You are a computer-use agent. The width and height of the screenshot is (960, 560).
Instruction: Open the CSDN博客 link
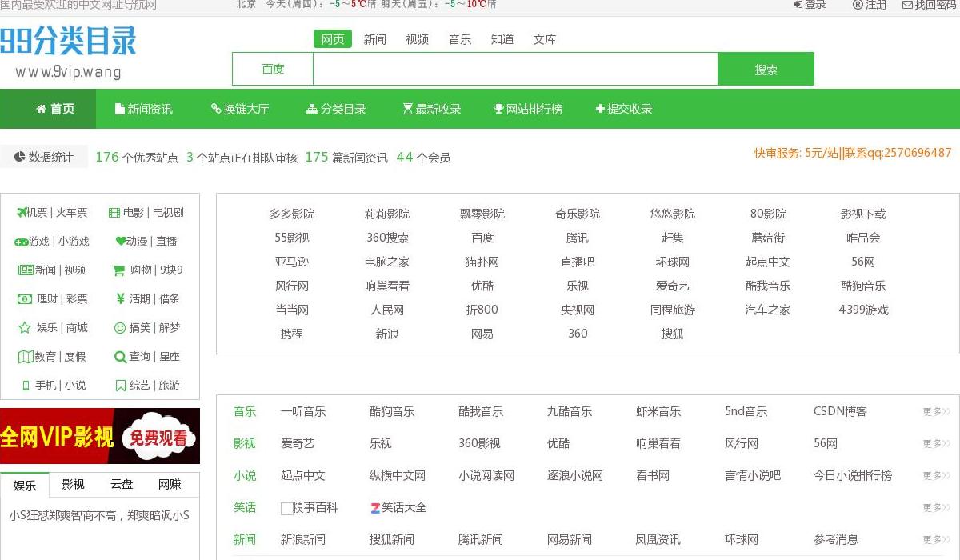point(840,411)
